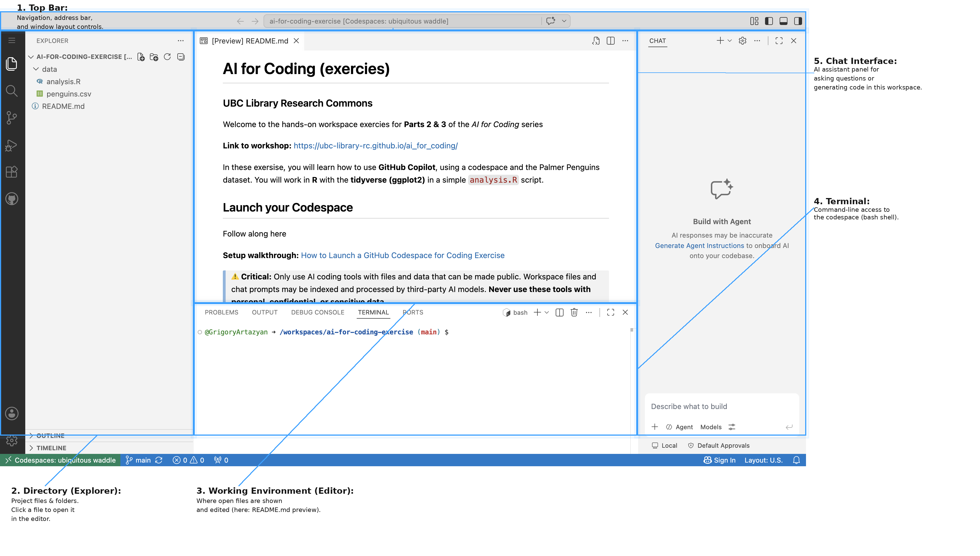
Task: Click Layout: U.S. in status bar
Action: click(x=763, y=460)
